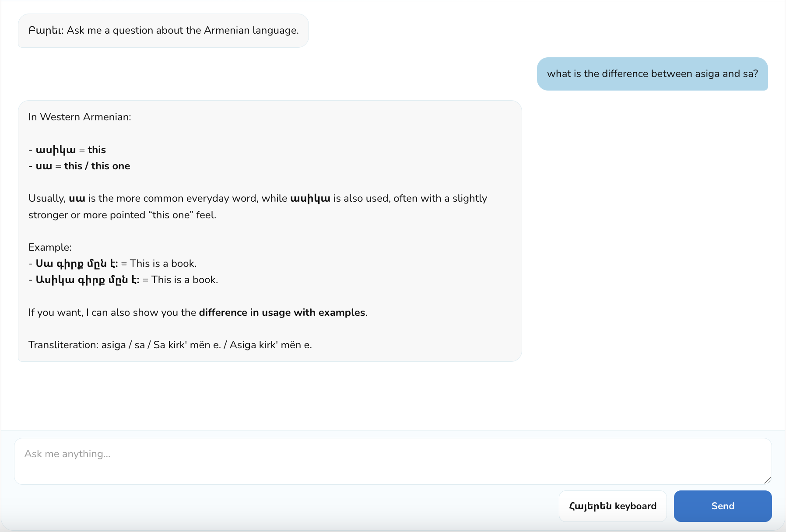Screen dimensions: 786x532
Task: Click the Send button
Action: tap(723, 506)
